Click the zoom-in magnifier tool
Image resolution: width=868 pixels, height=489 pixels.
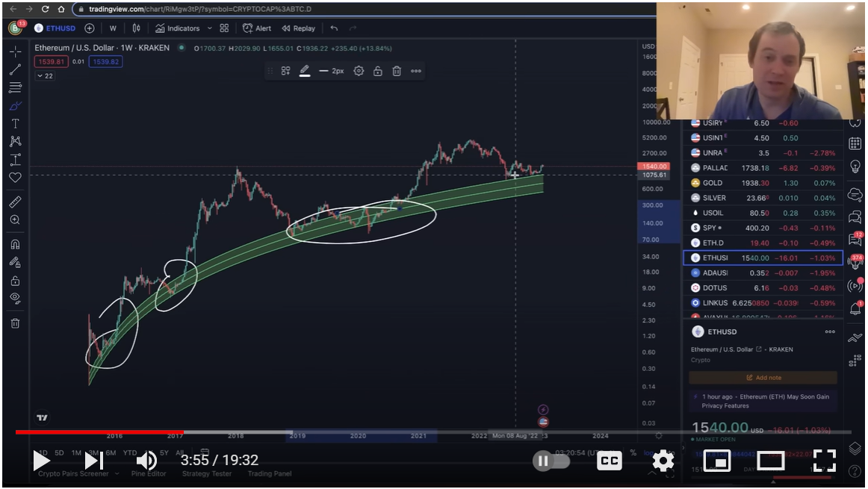[x=15, y=220]
